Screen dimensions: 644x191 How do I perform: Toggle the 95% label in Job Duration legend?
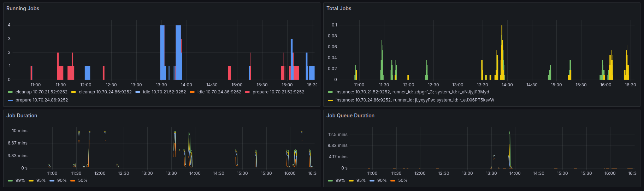click(41, 180)
